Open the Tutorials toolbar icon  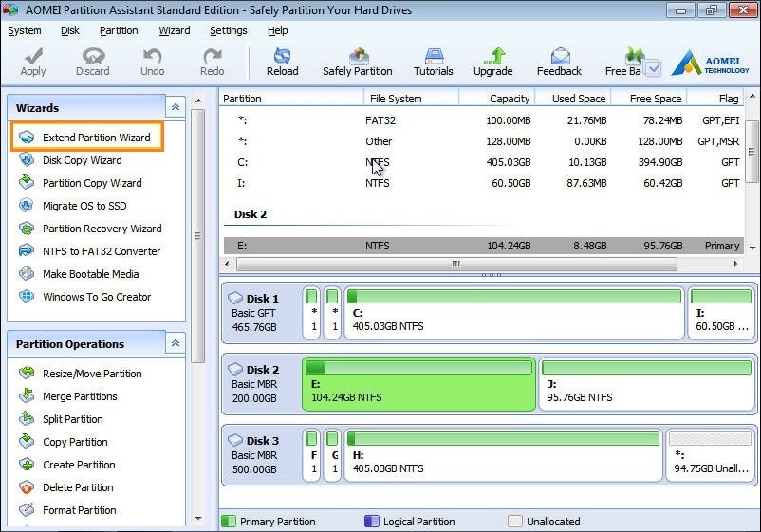point(434,56)
